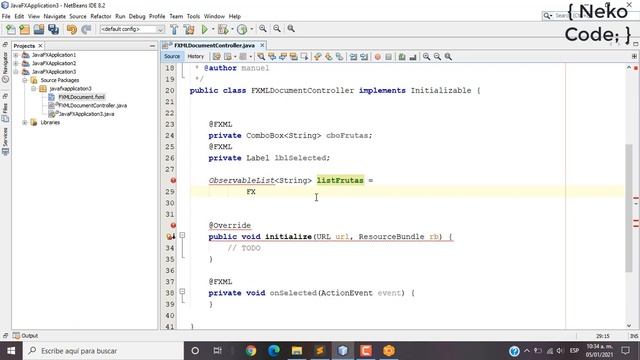This screenshot has height=360, width=640.
Task: Click the Windows search box
Action: (104, 351)
